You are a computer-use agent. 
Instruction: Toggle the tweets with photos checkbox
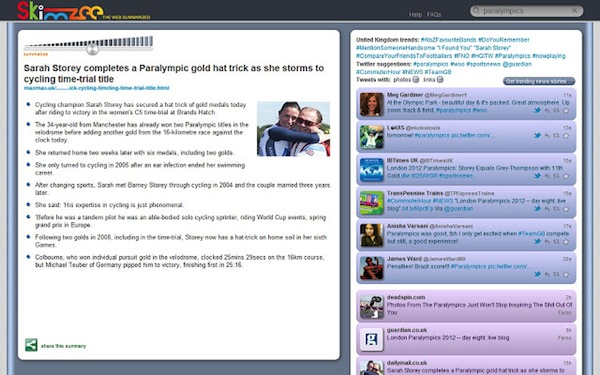click(x=416, y=80)
